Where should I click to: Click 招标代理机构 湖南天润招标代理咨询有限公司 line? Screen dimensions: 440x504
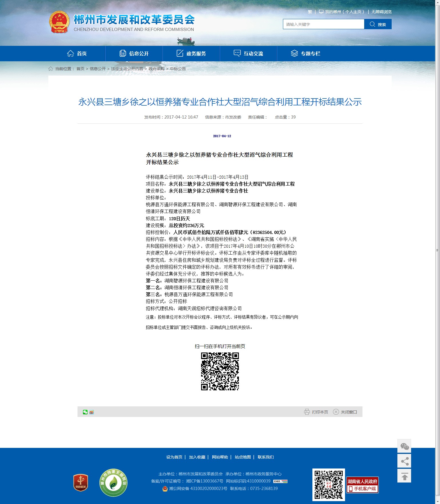[x=194, y=308]
